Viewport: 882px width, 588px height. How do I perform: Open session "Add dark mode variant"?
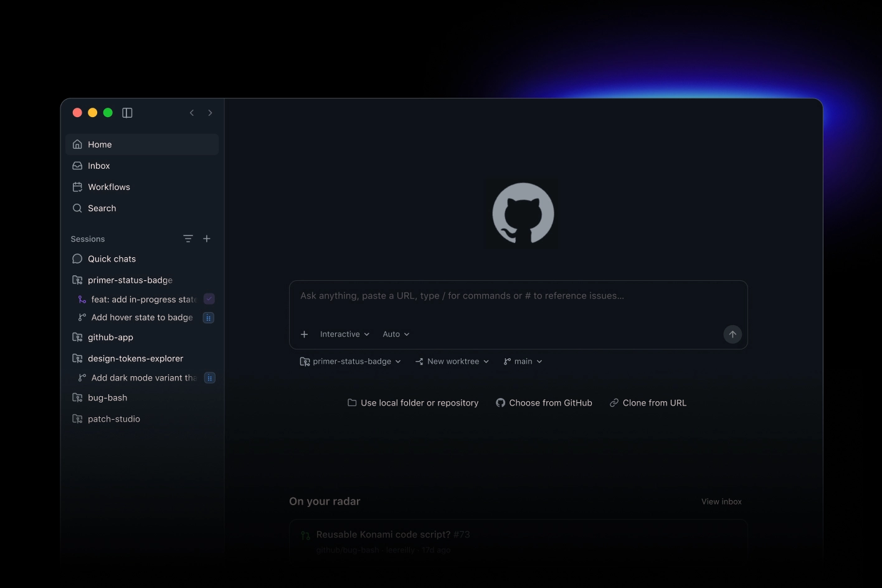tap(143, 378)
